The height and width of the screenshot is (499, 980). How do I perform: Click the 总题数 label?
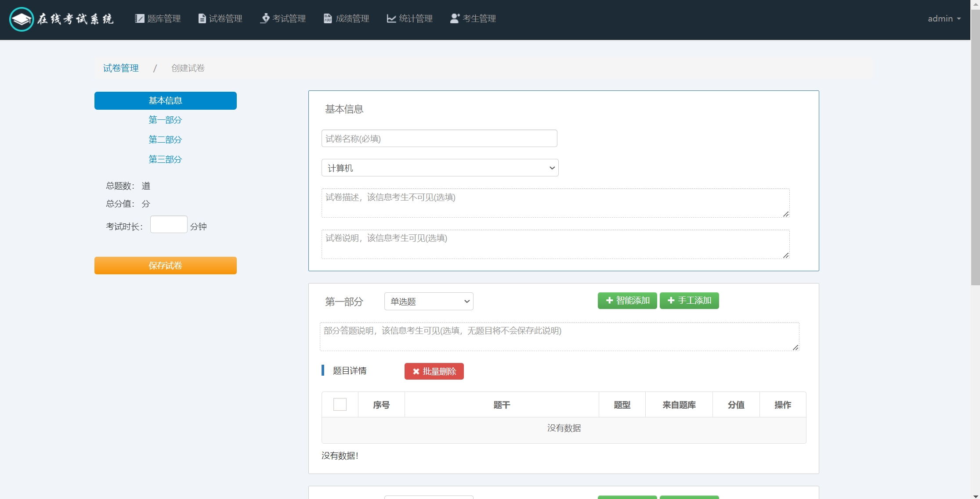120,186
